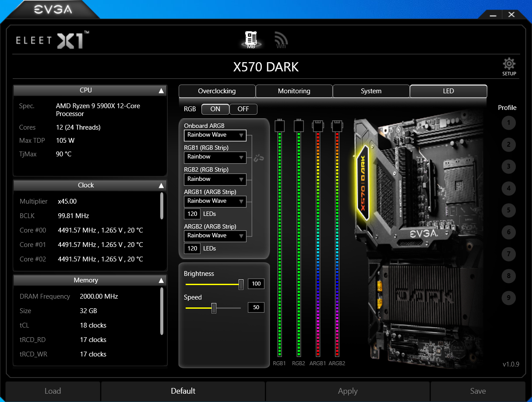Select profile slot 1
Screen dimensions: 532x402
pos(508,123)
